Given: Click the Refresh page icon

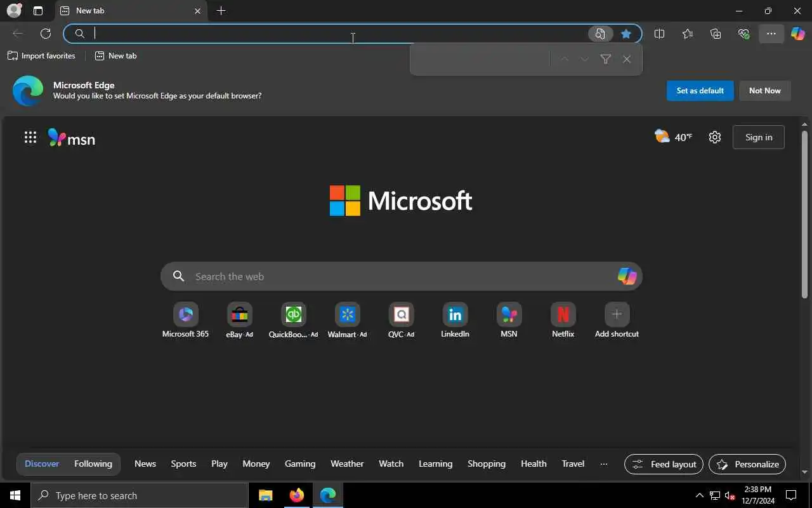Looking at the screenshot, I should [x=46, y=34].
